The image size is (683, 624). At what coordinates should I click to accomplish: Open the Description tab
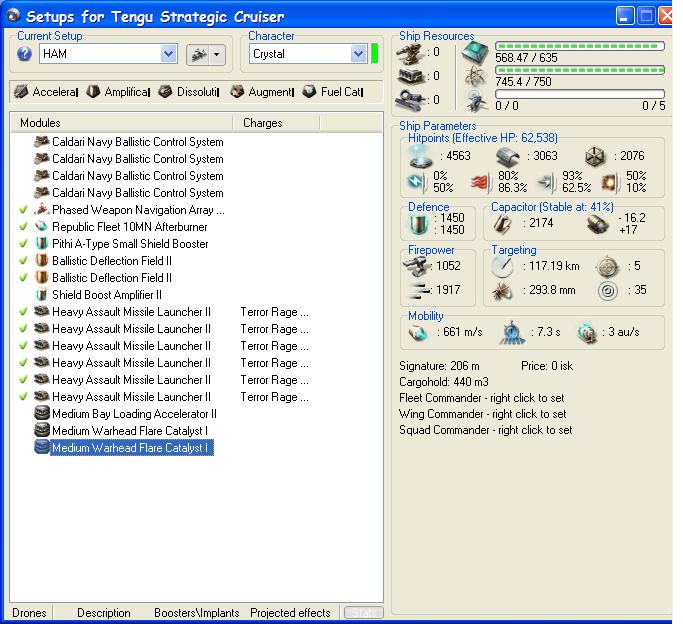[x=104, y=613]
